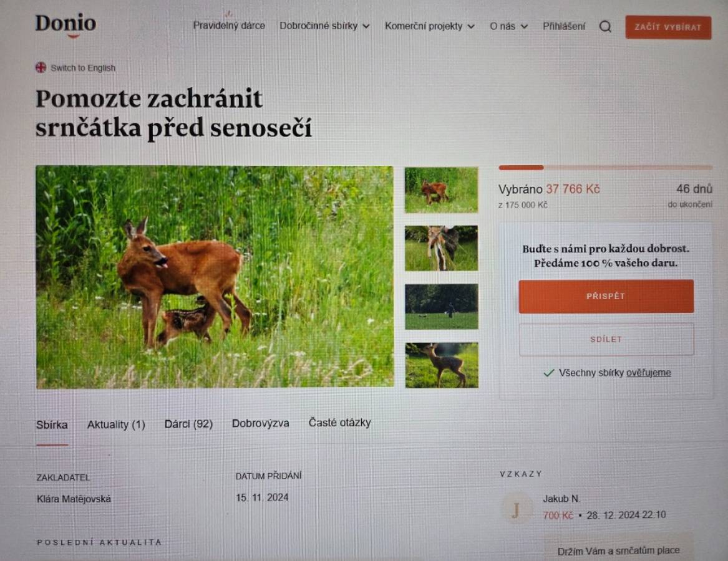Open the Aktuality (1) tab
This screenshot has width=728, height=561.
coord(116,424)
